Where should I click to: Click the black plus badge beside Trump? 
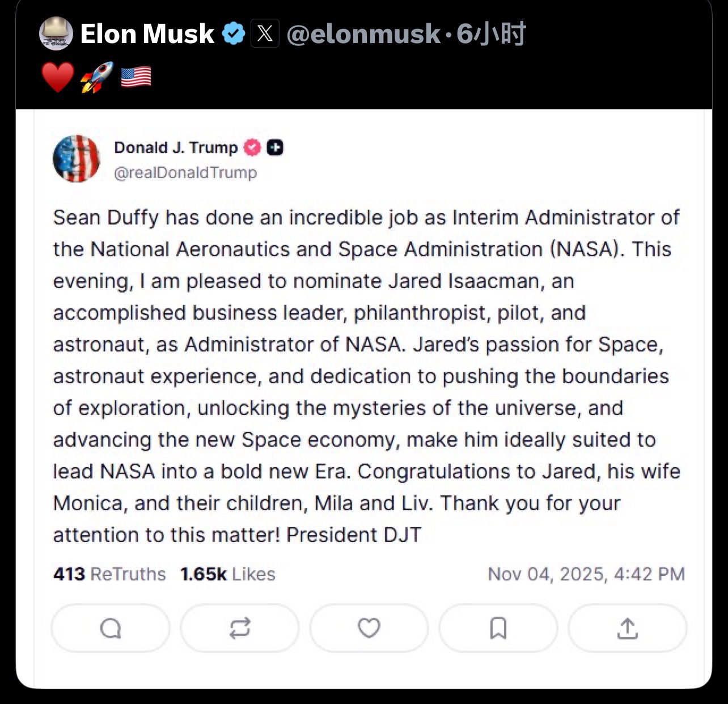pos(275,147)
